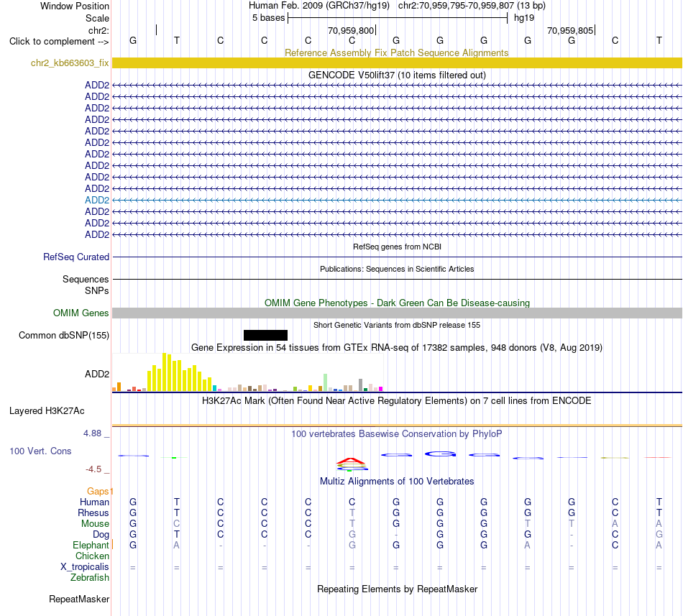The height and width of the screenshot is (616, 683).
Task: Open the Layered H3K27Ac track label
Action: click(47, 410)
